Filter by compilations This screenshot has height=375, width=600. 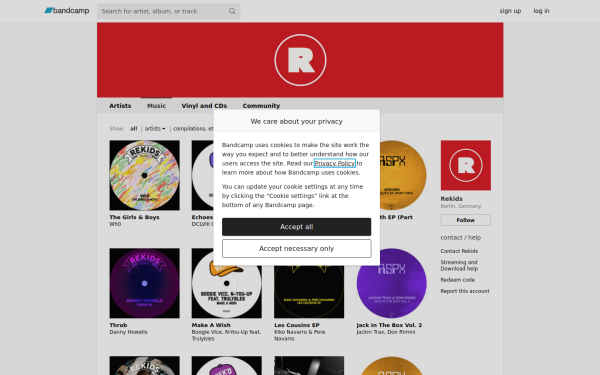(x=193, y=129)
